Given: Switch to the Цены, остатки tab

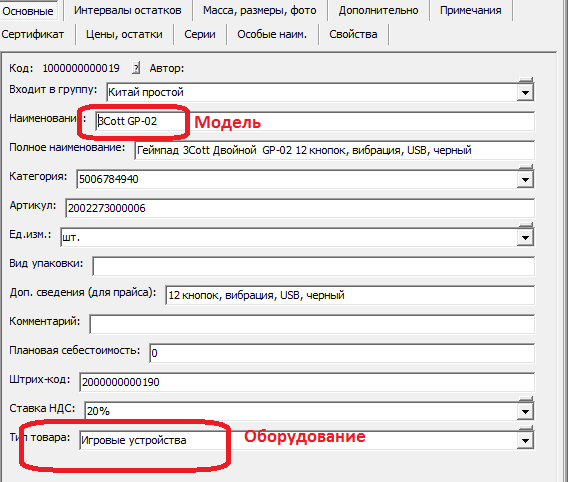Looking at the screenshot, I should 124,34.
